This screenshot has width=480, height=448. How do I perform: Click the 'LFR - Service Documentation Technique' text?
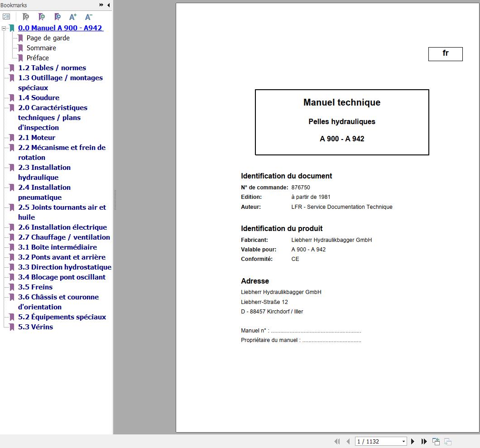click(342, 207)
